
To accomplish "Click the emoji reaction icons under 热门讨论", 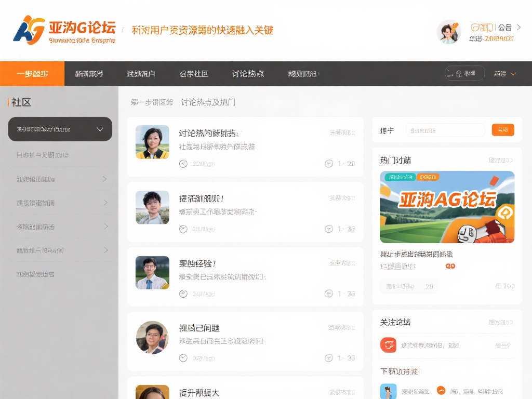I will coord(449,266).
